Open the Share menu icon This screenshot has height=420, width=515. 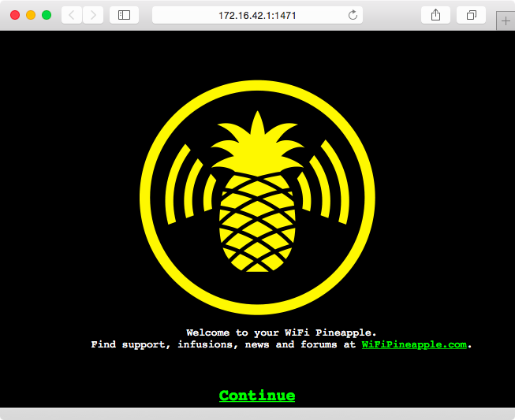[x=435, y=15]
